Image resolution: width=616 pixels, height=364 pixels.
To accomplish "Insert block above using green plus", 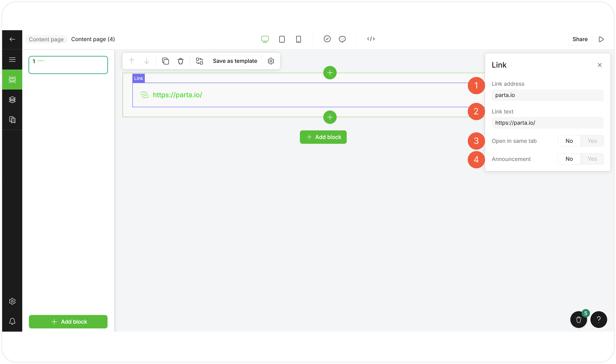I will tap(330, 73).
